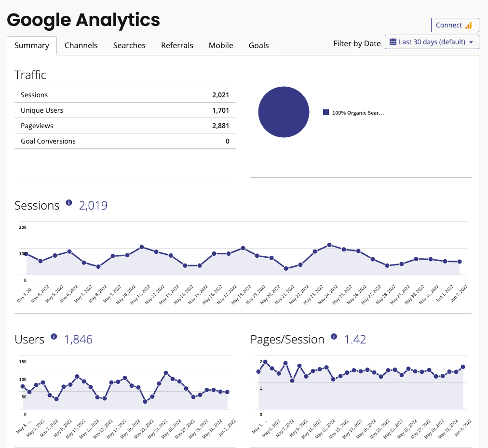Open the Goals tab
The height and width of the screenshot is (448, 488).
pos(258,46)
